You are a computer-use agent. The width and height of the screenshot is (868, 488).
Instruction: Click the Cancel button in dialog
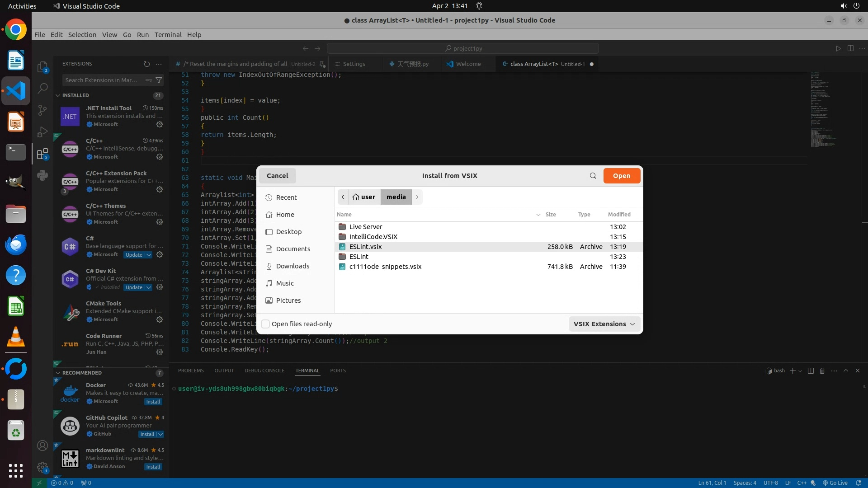(277, 176)
